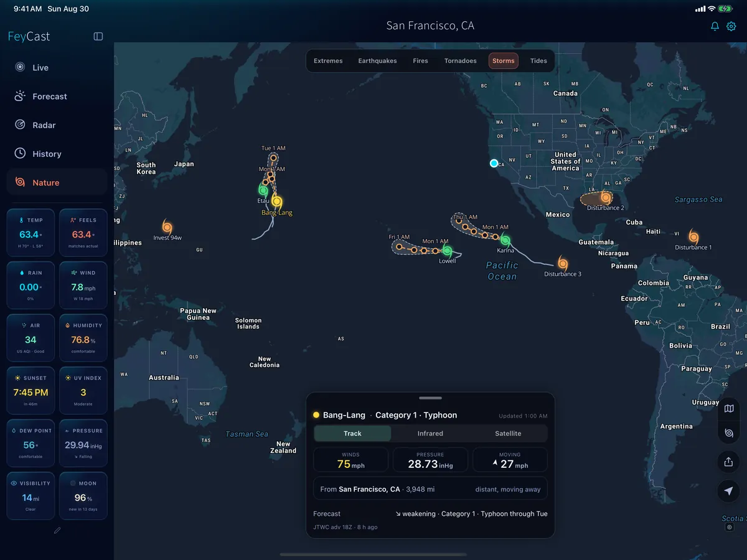Open the HUMIDITY tile
The image size is (747, 560).
(83, 338)
